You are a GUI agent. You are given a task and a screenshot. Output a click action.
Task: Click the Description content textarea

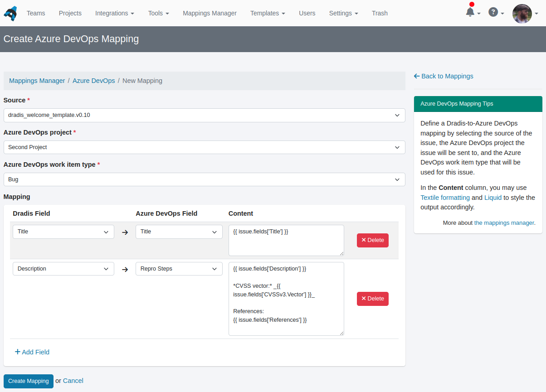click(286, 299)
